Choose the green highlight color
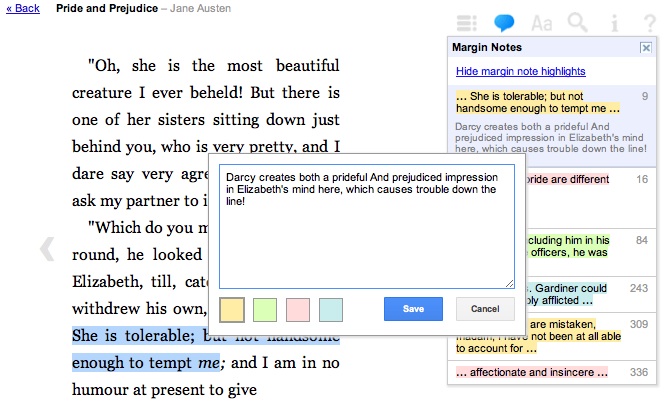665x413 pixels. [x=265, y=310]
